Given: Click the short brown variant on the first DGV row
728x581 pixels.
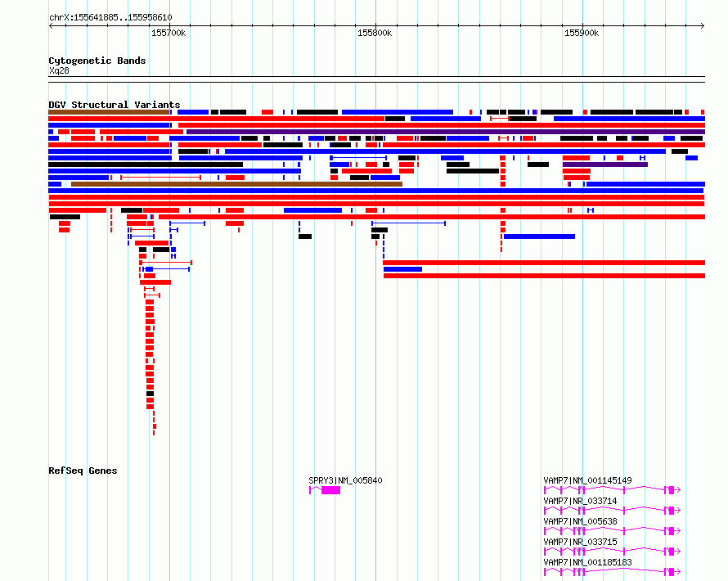Looking at the screenshot, I should pos(109,112).
